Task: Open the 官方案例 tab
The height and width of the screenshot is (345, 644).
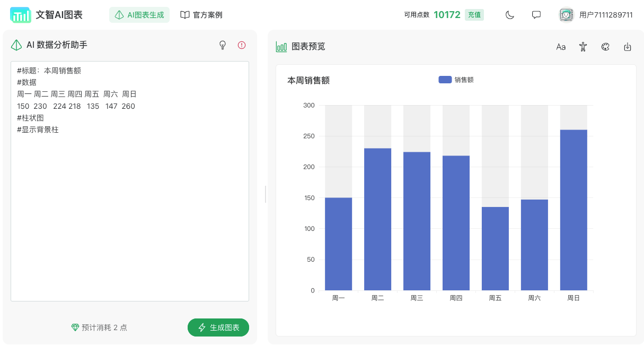Action: click(201, 15)
